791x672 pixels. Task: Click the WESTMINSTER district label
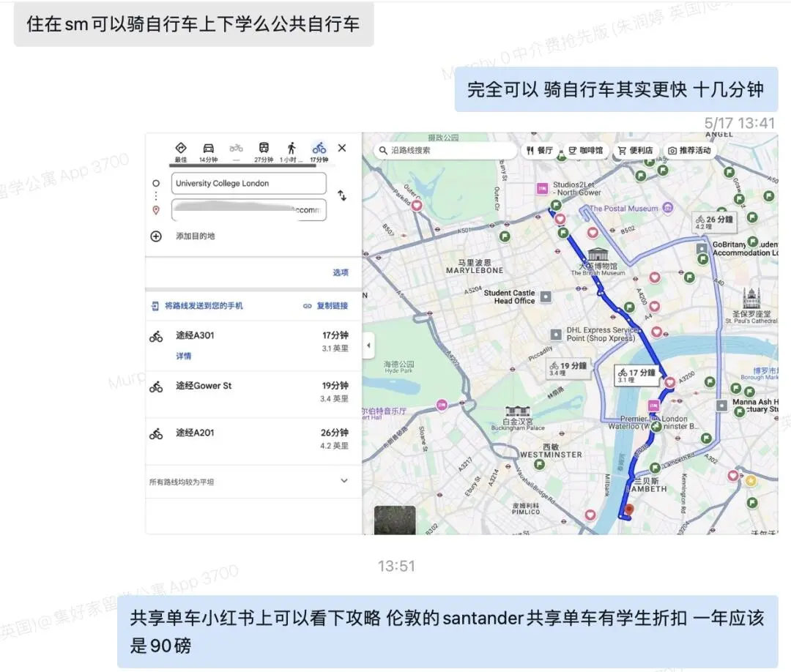point(551,451)
